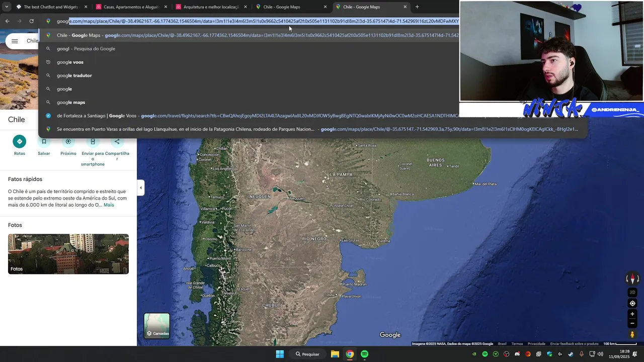
Task: Close the Arquitetura e melhor localização tab
Action: [x=246, y=7]
